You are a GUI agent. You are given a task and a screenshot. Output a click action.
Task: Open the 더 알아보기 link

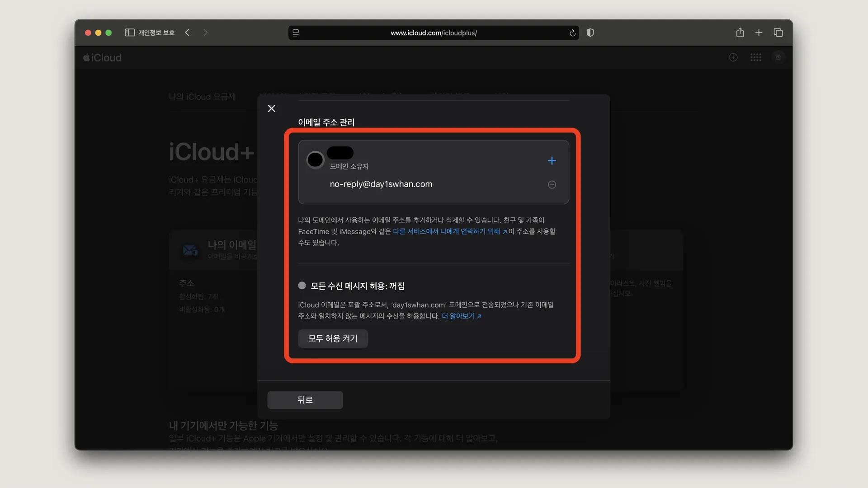click(462, 316)
